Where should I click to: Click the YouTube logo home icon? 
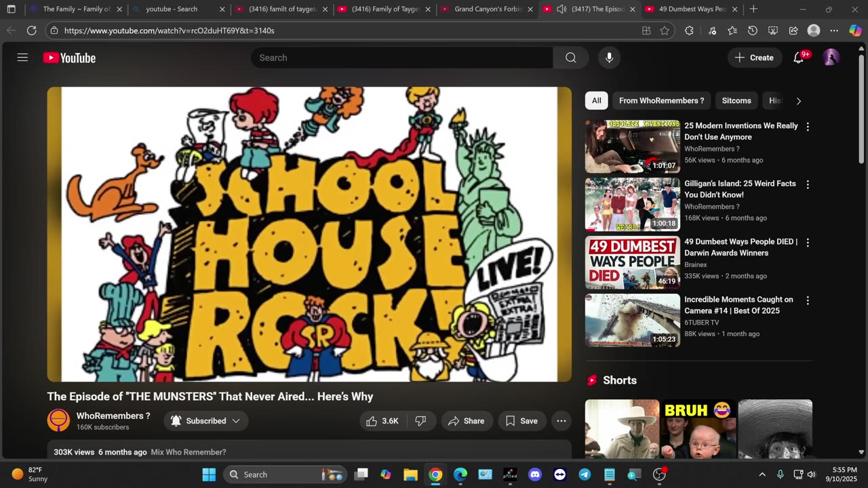click(x=69, y=58)
